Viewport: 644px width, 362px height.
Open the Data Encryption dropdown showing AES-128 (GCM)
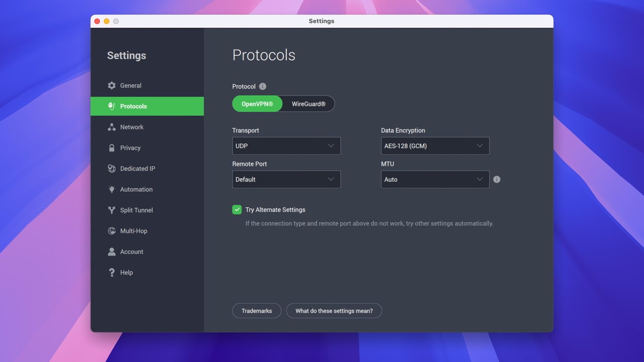click(435, 146)
